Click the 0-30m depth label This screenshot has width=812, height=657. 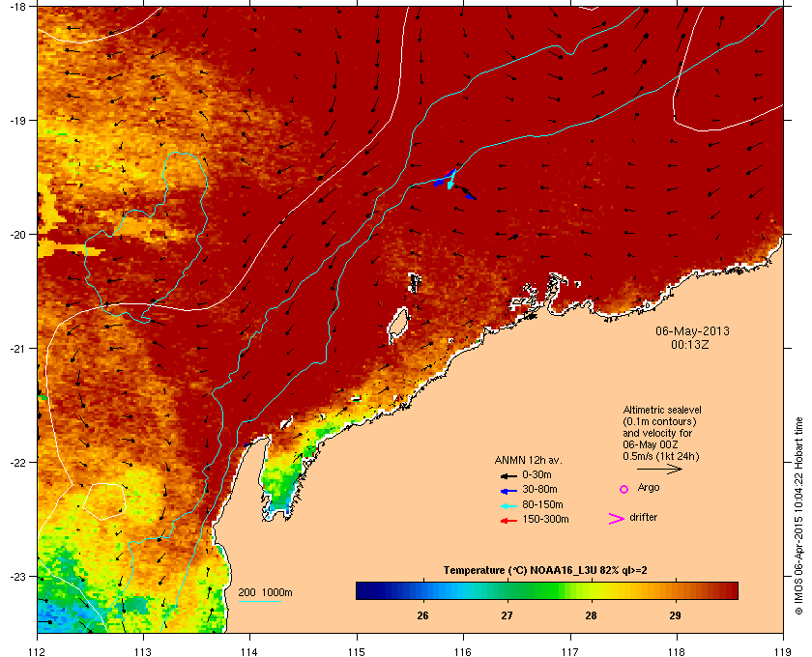[x=536, y=474]
